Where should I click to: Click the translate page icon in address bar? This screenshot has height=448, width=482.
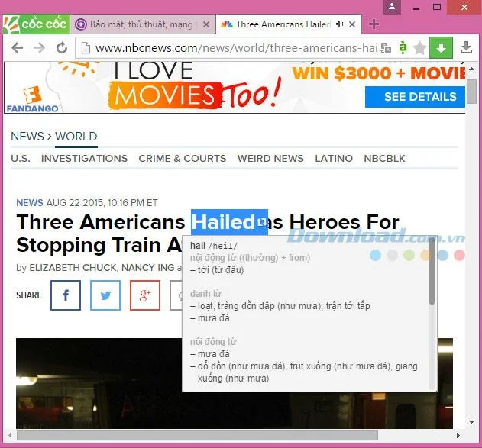click(x=386, y=47)
